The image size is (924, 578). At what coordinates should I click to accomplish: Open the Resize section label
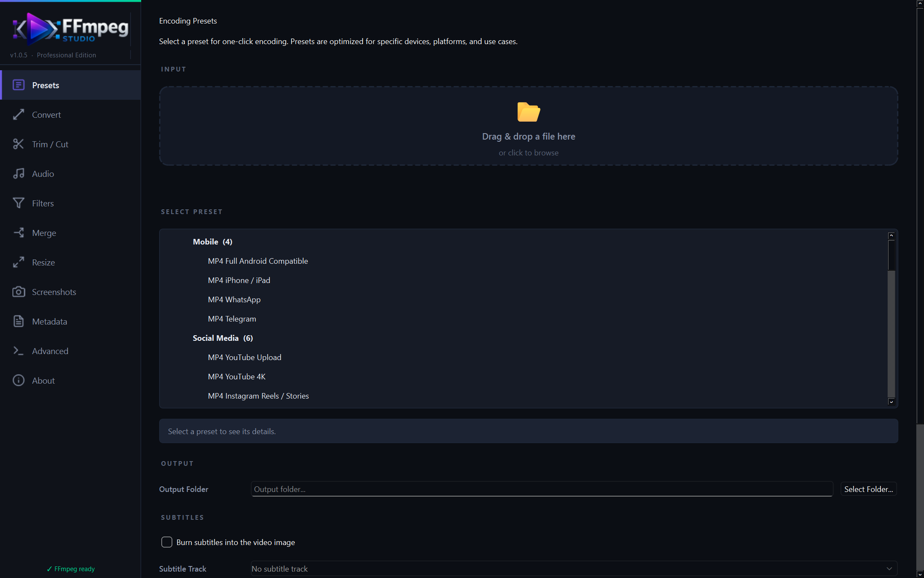tap(44, 262)
